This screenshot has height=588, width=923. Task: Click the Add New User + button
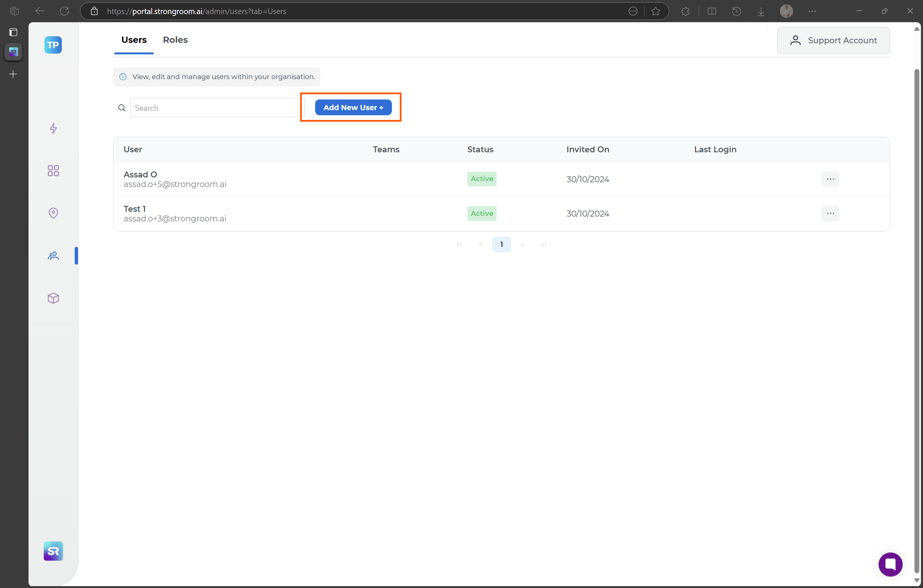point(353,107)
